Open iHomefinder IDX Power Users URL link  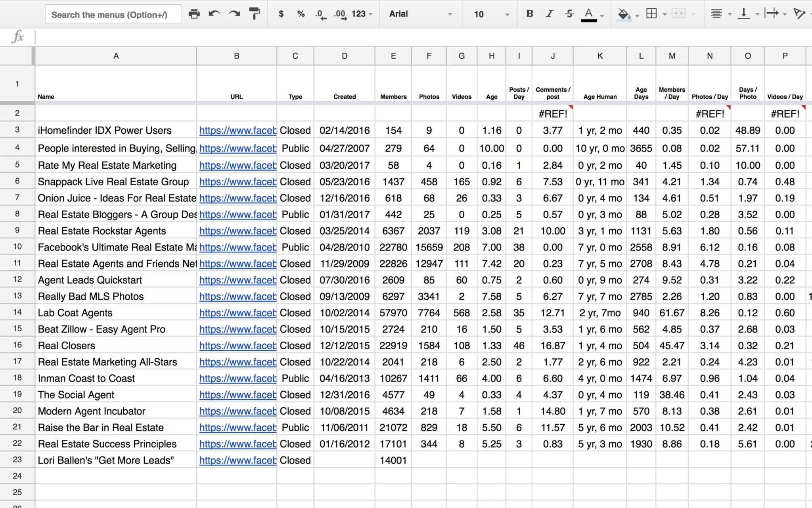[x=237, y=131]
